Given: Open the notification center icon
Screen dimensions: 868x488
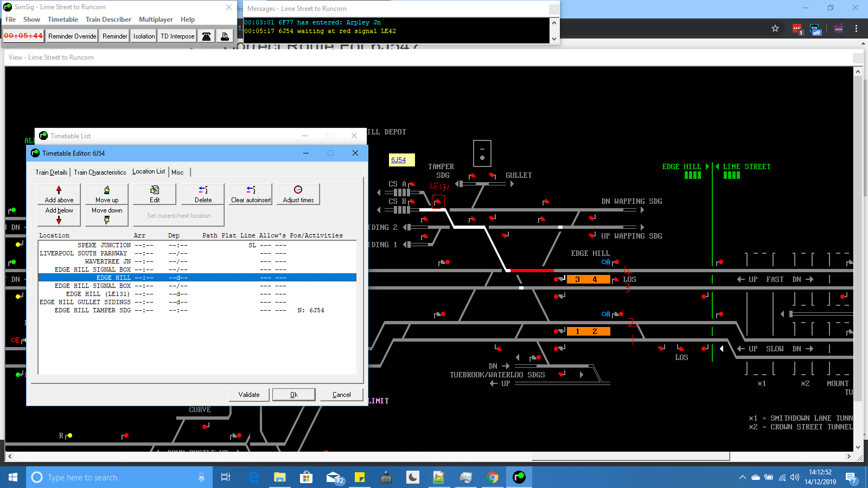Looking at the screenshot, I should pyautogui.click(x=851, y=478).
